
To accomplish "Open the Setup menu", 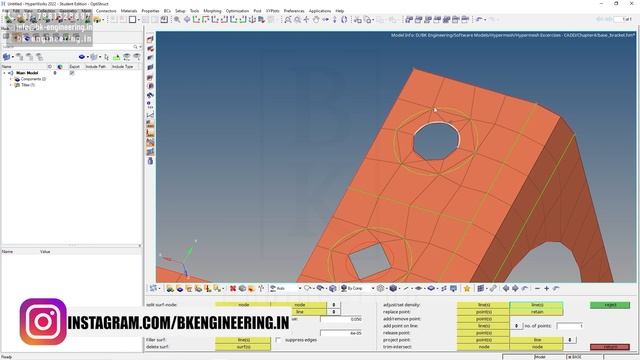I will [180, 11].
